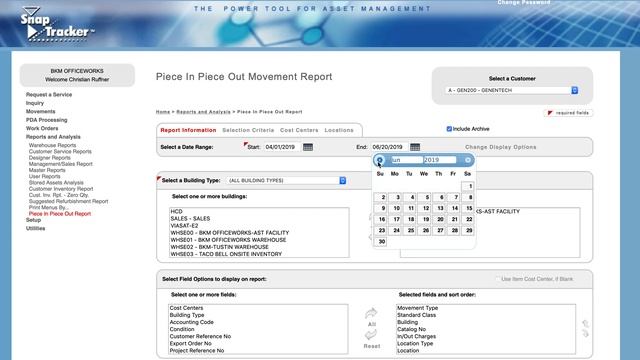Select the month field in calendar popup
Screen dimensions: 640x360
(407, 160)
